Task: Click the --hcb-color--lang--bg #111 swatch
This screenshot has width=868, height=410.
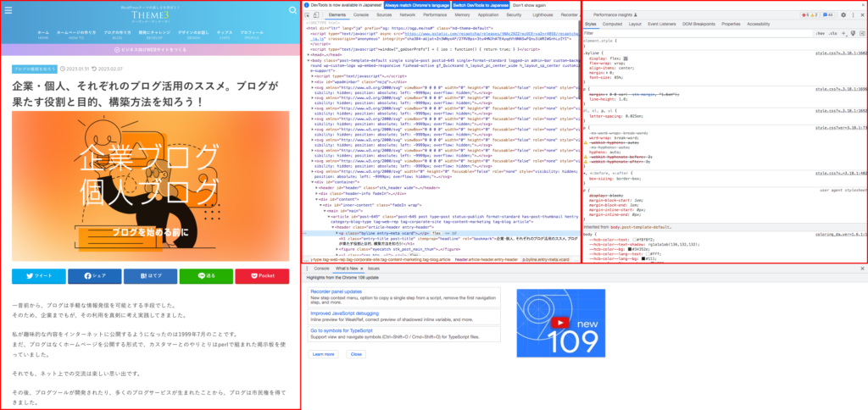Action: tap(644, 258)
